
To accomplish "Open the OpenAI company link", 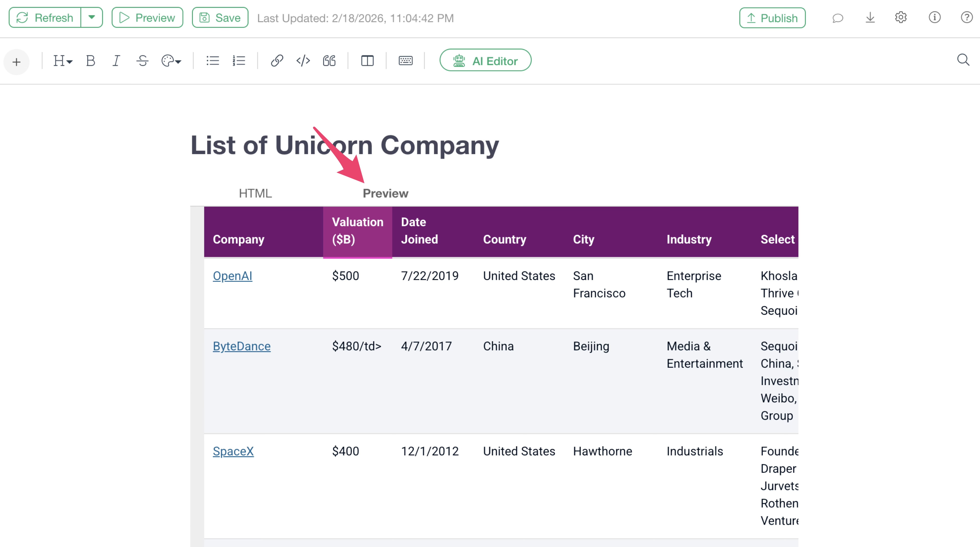I will [x=232, y=276].
